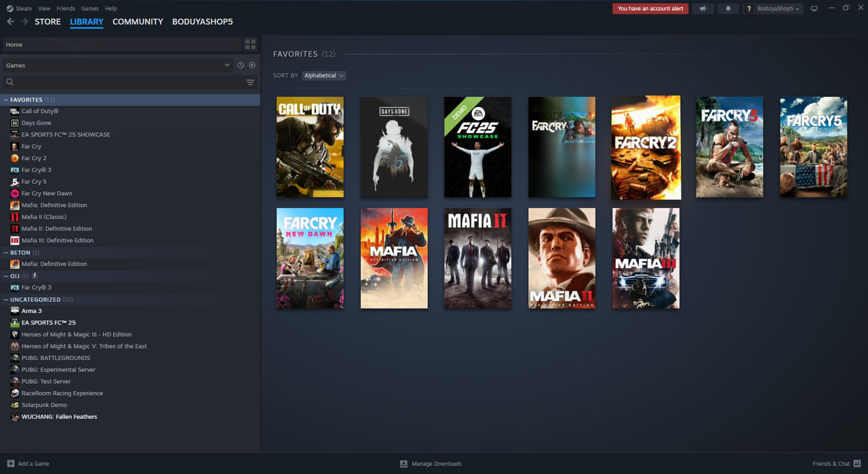Image resolution: width=868 pixels, height=474 pixels.
Task: Click the Days Gone sidebar icon
Action: (15, 123)
